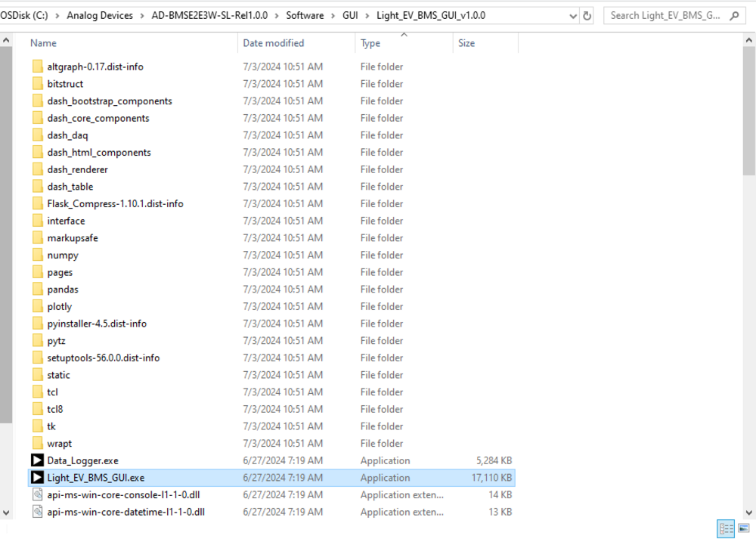Image resolution: width=756 pixels, height=539 pixels.
Task: Open the address bar history dropdown
Action: pyautogui.click(x=572, y=15)
